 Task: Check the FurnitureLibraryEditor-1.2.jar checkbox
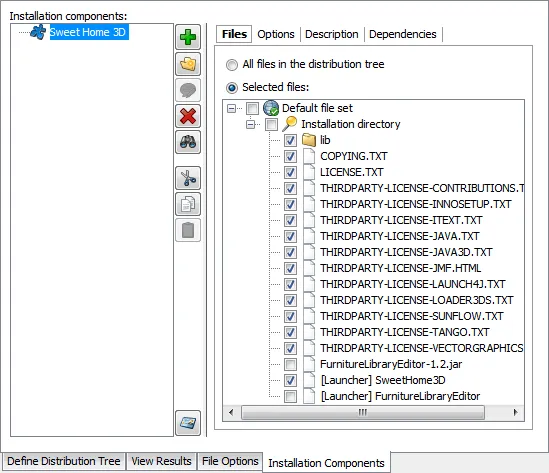(290, 364)
